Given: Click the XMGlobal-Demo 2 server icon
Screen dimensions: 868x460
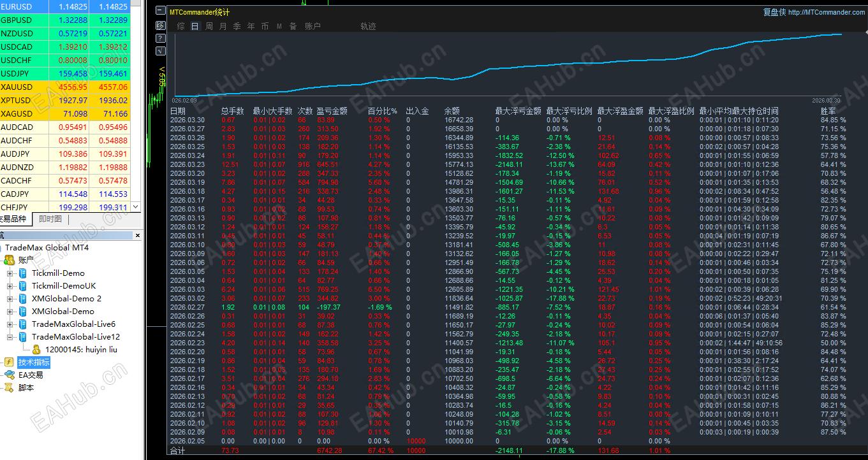Looking at the screenshot, I should 24,298.
